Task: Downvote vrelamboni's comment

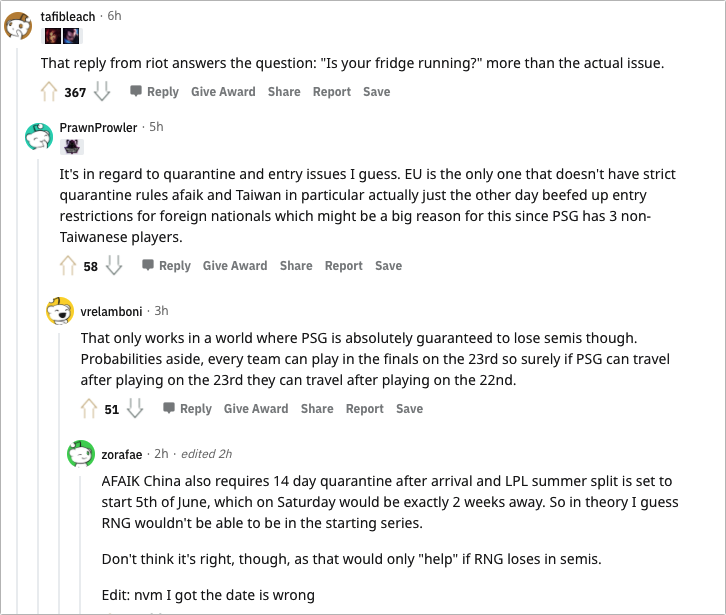Action: 135,409
